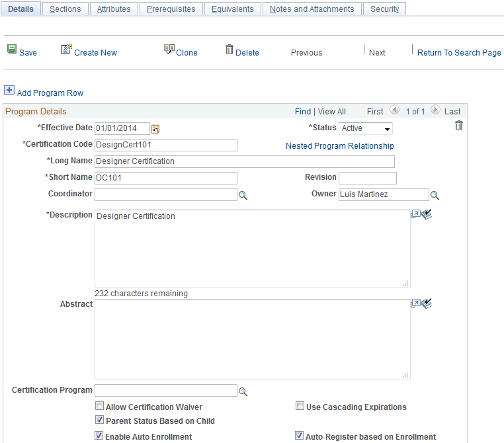Image resolution: width=504 pixels, height=443 pixels.
Task: Click the Next navigation text
Action: [x=377, y=53]
